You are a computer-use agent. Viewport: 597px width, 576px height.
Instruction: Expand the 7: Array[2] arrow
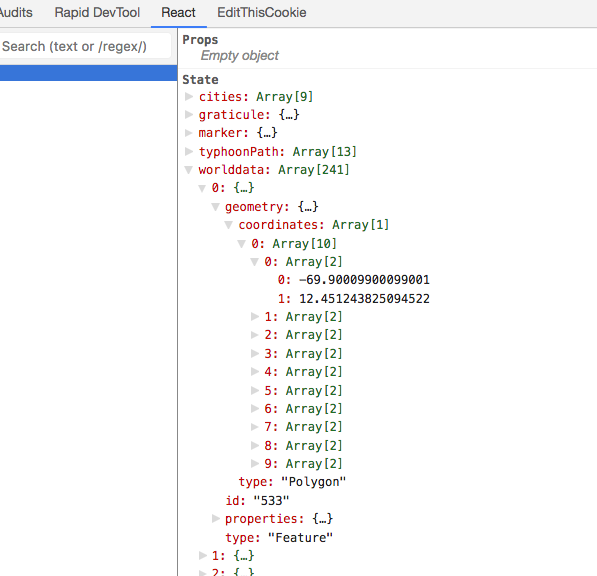[x=255, y=427]
